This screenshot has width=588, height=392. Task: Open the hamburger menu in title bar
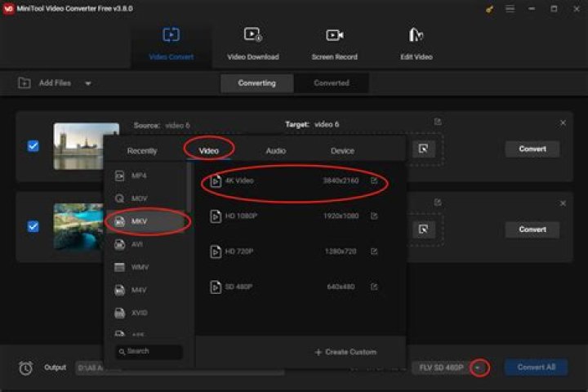pyautogui.click(x=510, y=9)
